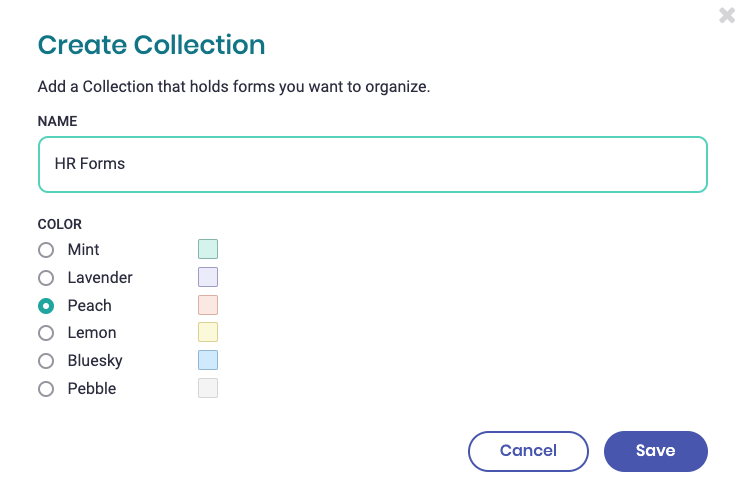
Task: Pick the Lemon radio button
Action: tap(46, 333)
